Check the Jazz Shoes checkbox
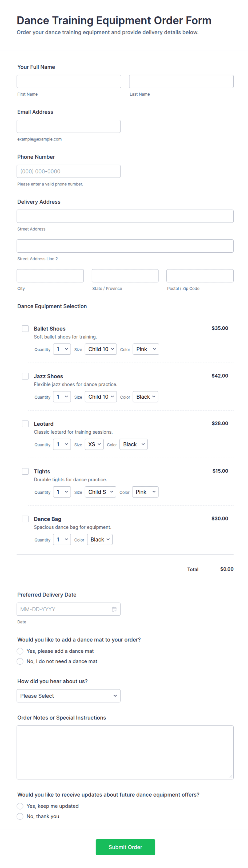This screenshot has height=868, width=248. (x=25, y=376)
